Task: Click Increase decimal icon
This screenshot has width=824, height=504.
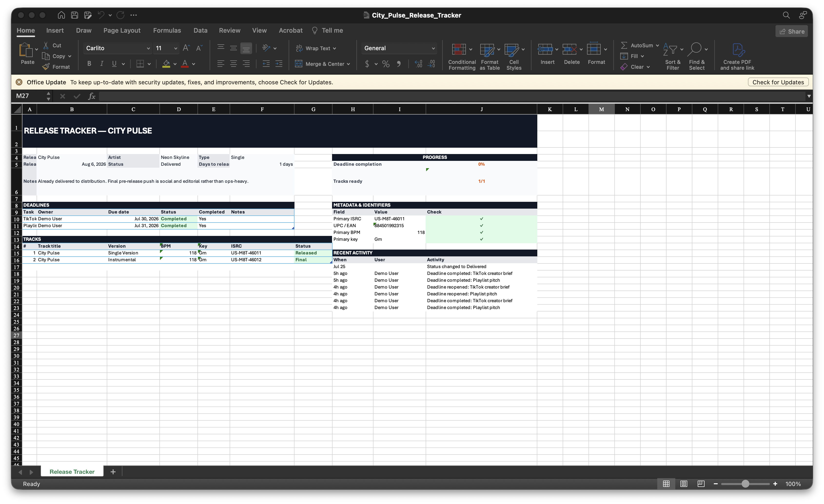Action: pyautogui.click(x=418, y=64)
